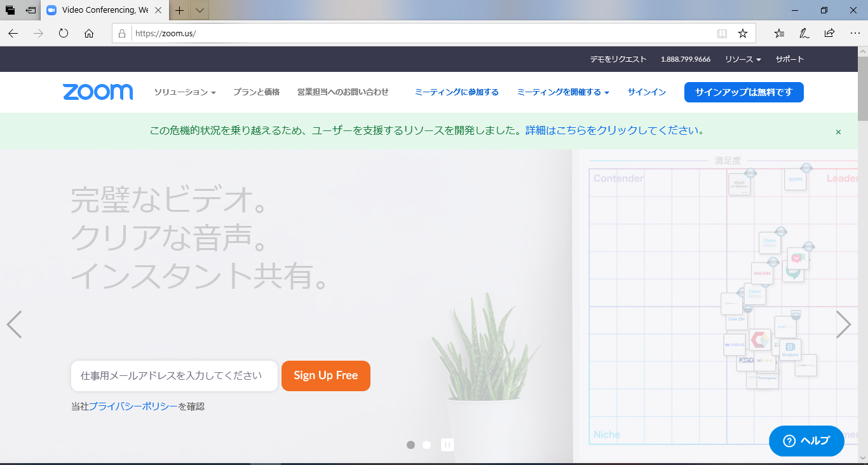Click ミーティングに参加する link
This screenshot has height=465, width=868.
coord(456,92)
